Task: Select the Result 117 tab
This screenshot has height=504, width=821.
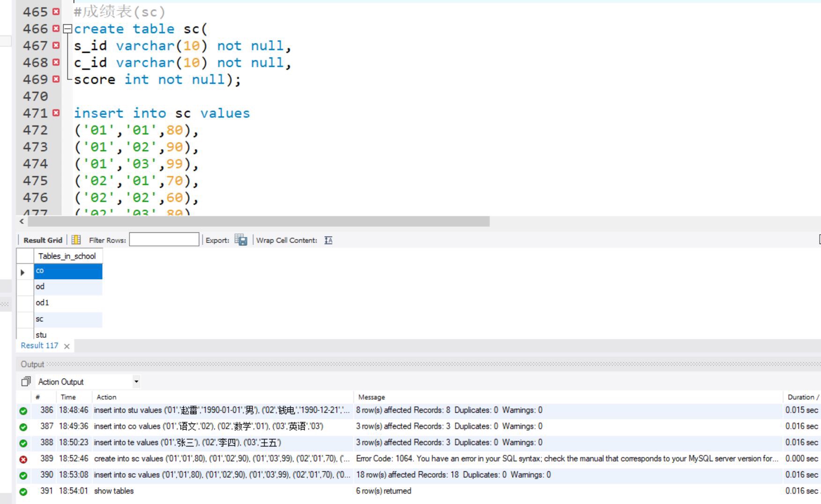Action: coord(39,346)
